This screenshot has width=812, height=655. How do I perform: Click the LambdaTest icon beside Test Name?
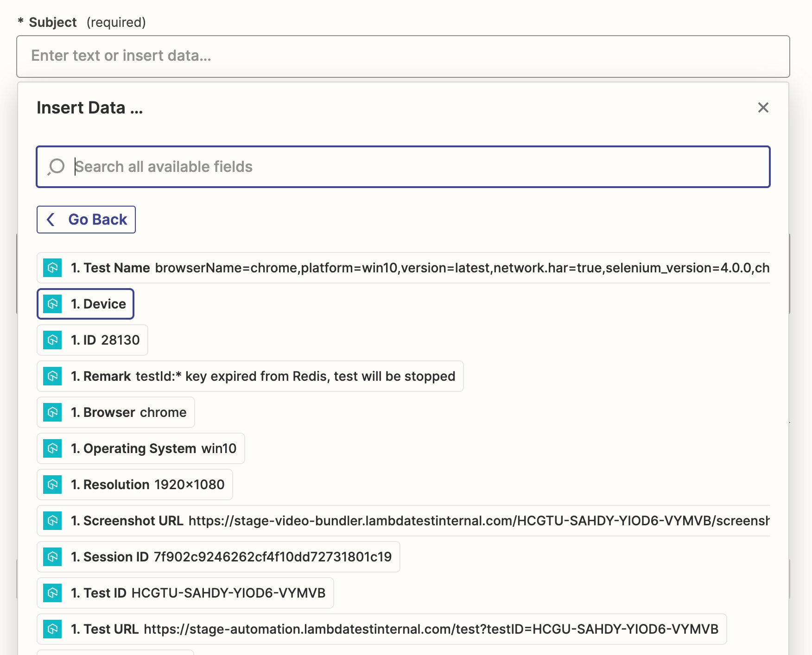52,268
